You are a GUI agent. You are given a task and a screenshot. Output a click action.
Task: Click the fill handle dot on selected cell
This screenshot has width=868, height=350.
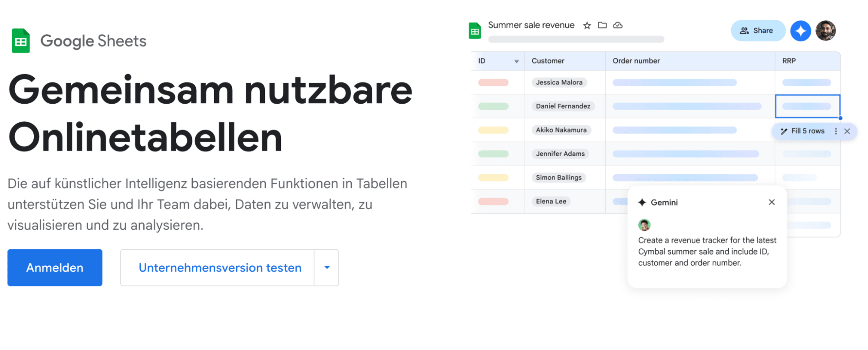coord(840,118)
